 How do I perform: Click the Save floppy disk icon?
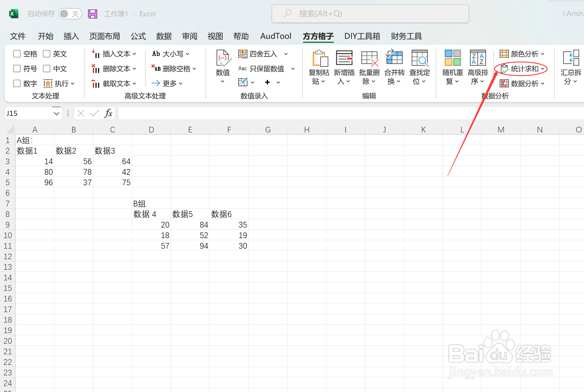(92, 14)
